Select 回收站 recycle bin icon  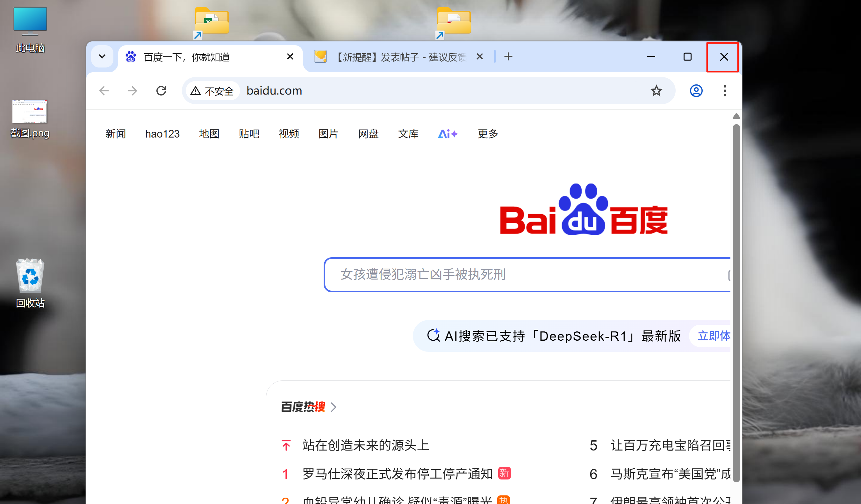30,283
